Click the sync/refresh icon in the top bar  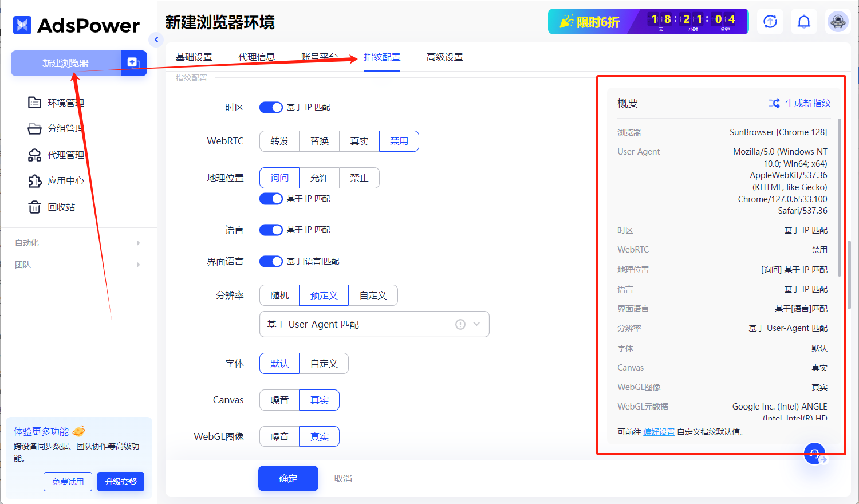[770, 21]
